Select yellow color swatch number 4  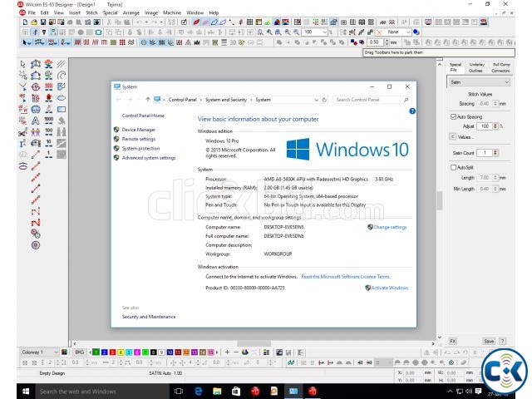tap(121, 352)
